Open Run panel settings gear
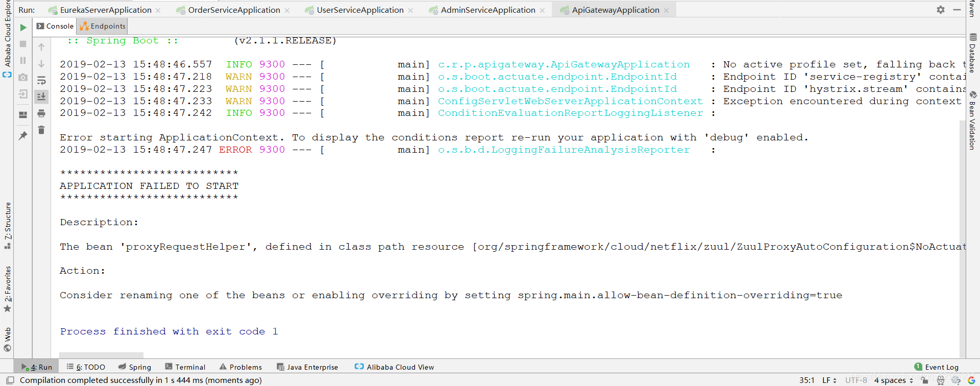 coord(941,10)
